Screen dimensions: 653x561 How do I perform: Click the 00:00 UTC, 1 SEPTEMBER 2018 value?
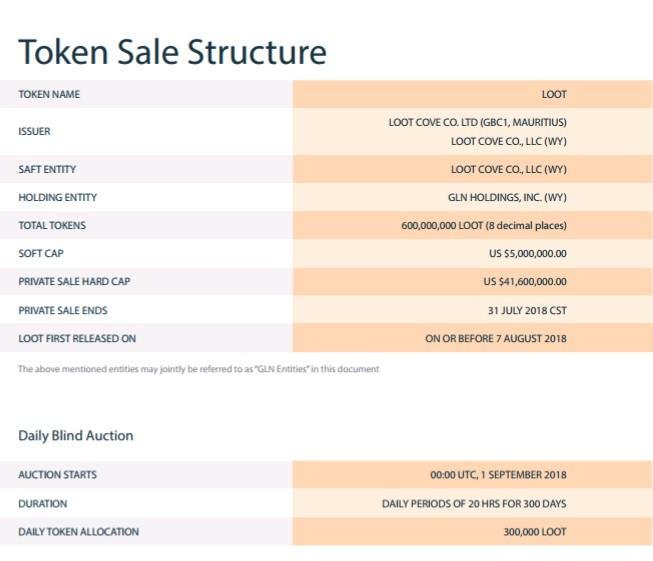tap(498, 474)
